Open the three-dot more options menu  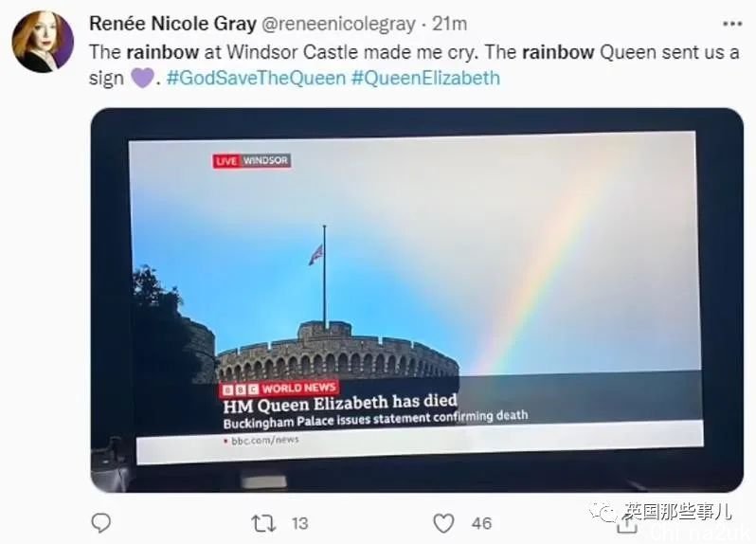(732, 24)
